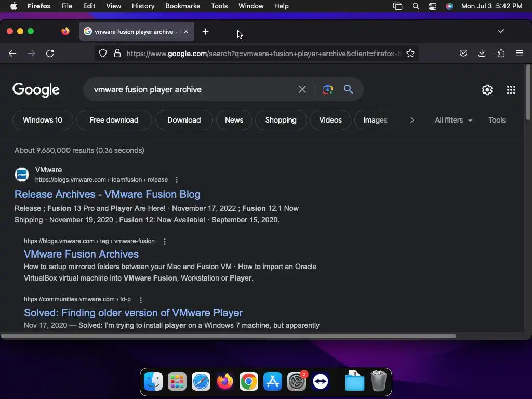
Task: Open the Bookmarks menu
Action: click(x=182, y=6)
